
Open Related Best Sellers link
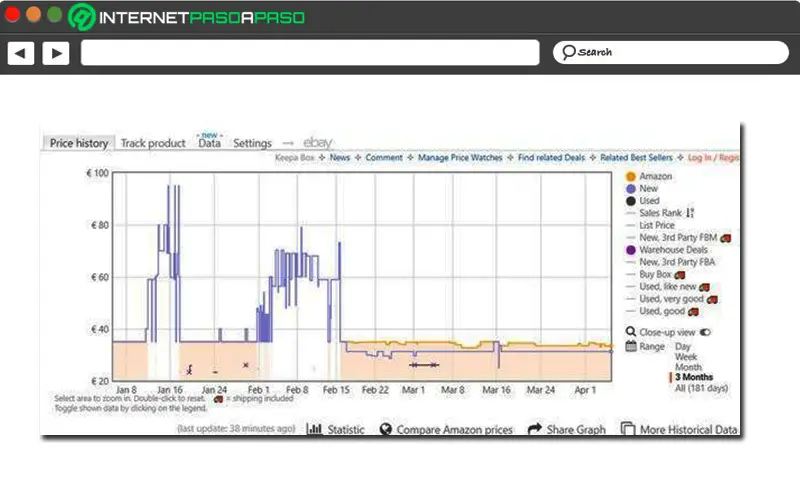pyautogui.click(x=636, y=158)
